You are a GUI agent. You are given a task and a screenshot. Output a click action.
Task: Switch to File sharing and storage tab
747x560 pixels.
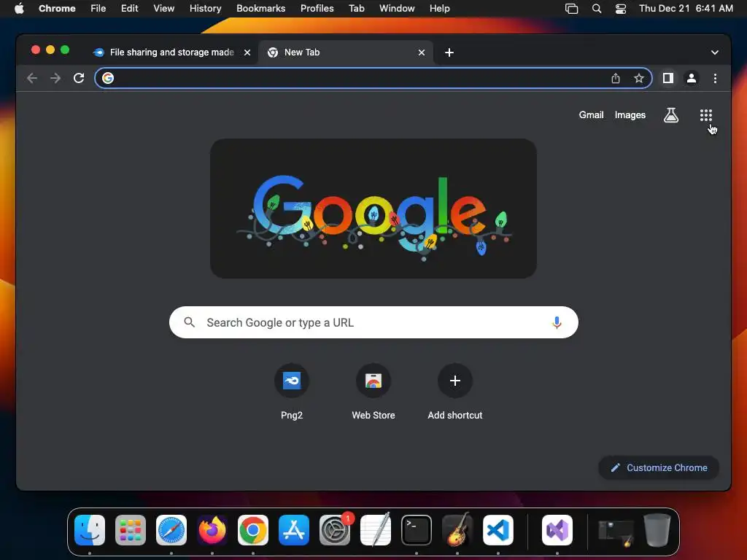(x=172, y=52)
